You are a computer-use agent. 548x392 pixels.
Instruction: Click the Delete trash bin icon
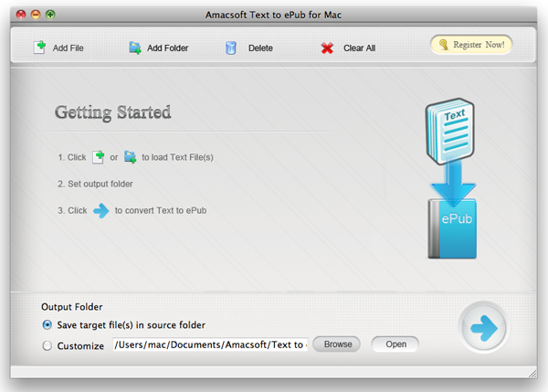click(x=231, y=48)
